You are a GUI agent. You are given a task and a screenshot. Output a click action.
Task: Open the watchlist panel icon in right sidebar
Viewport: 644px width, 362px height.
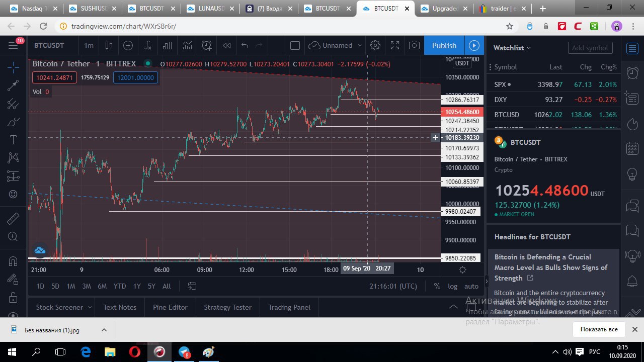(632, 48)
